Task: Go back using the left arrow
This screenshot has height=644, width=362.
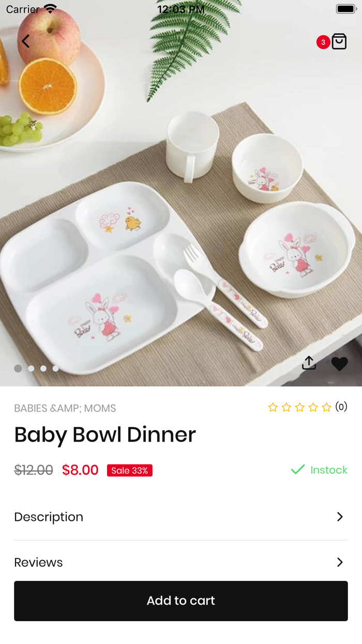Action: coord(25,41)
